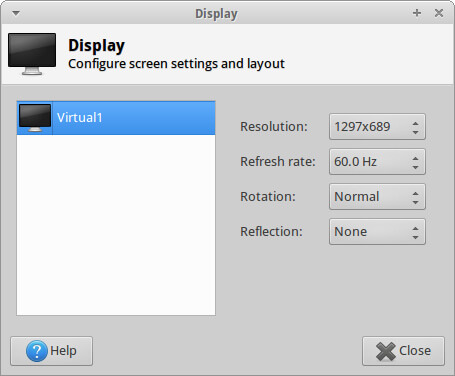
Task: Click the large monitor icon in the header
Action: (32, 54)
